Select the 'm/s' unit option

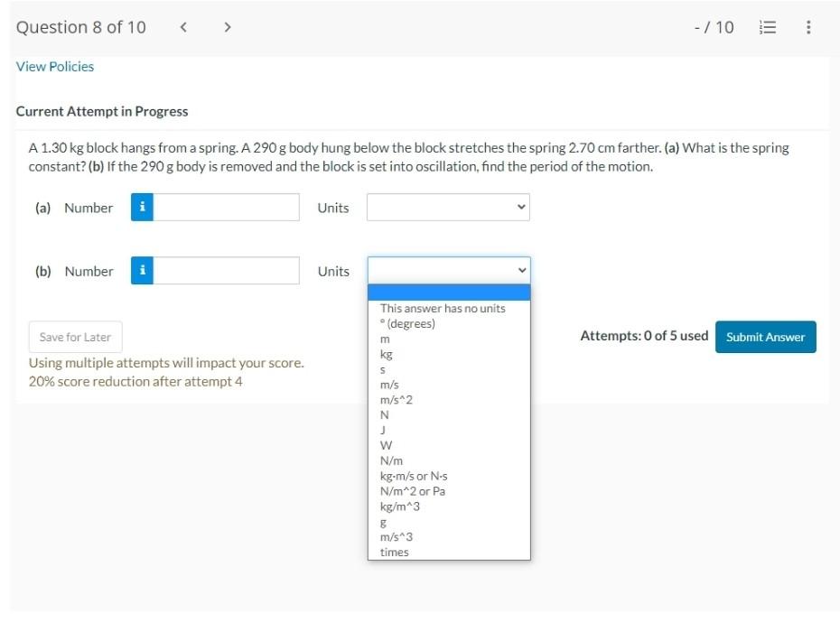449,385
